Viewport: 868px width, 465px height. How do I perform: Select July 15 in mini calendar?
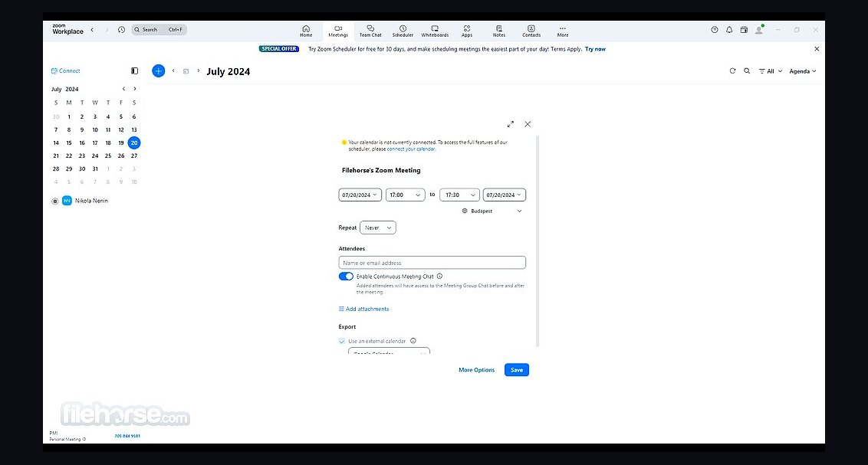[69, 142]
